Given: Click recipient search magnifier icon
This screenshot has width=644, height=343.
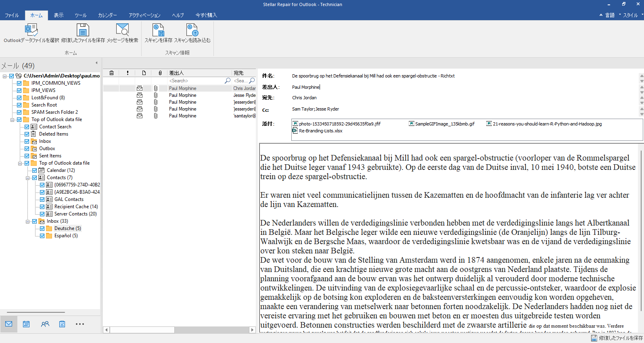Looking at the screenshot, I should (x=252, y=81).
